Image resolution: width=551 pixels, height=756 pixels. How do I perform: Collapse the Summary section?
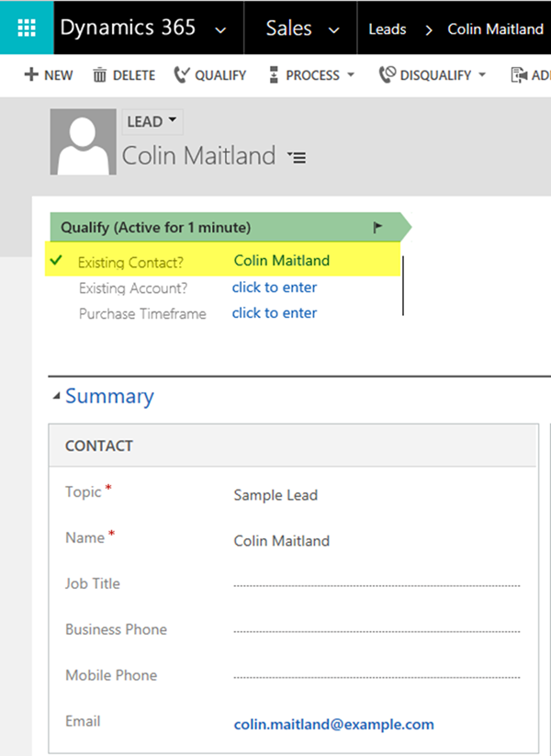click(x=57, y=396)
